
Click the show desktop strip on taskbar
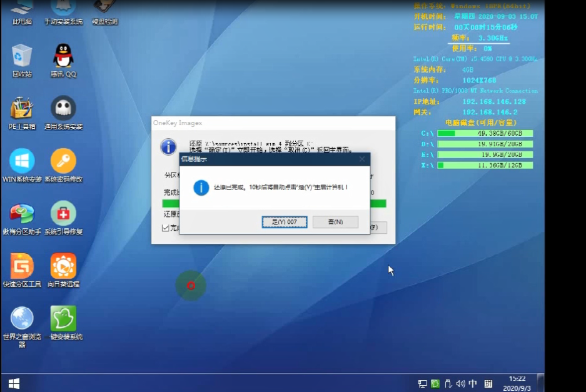pos(541,383)
